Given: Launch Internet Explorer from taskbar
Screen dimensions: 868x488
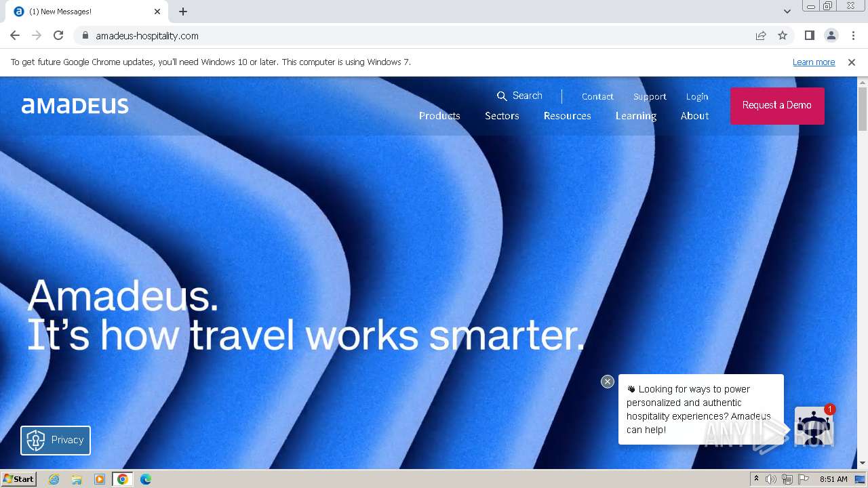Looking at the screenshot, I should (54, 479).
